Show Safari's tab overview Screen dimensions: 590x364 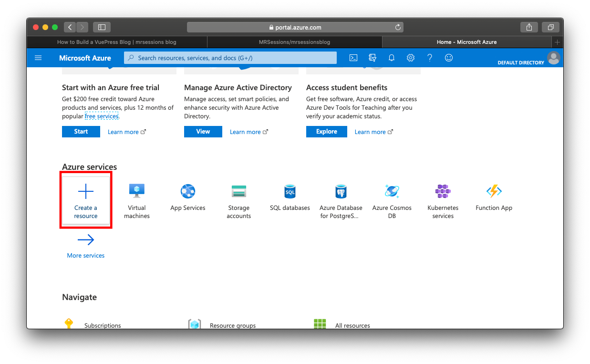550,27
